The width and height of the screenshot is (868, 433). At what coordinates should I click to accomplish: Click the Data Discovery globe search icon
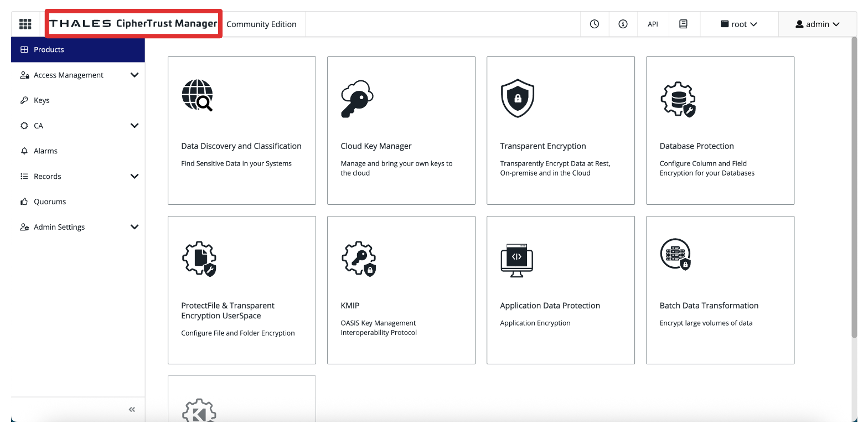(197, 95)
